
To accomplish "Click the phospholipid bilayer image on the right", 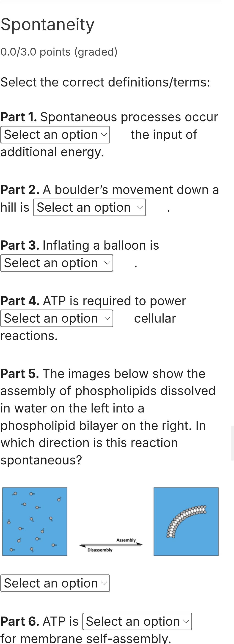I will point(186,522).
